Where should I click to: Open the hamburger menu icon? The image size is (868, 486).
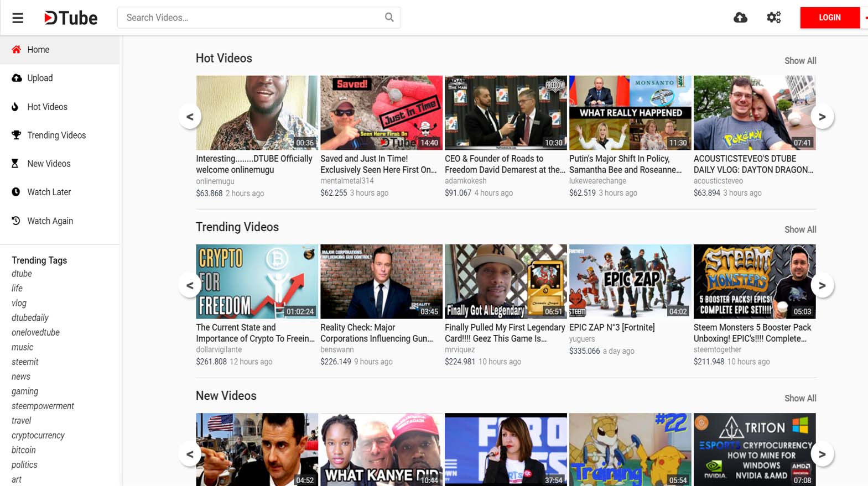click(18, 18)
